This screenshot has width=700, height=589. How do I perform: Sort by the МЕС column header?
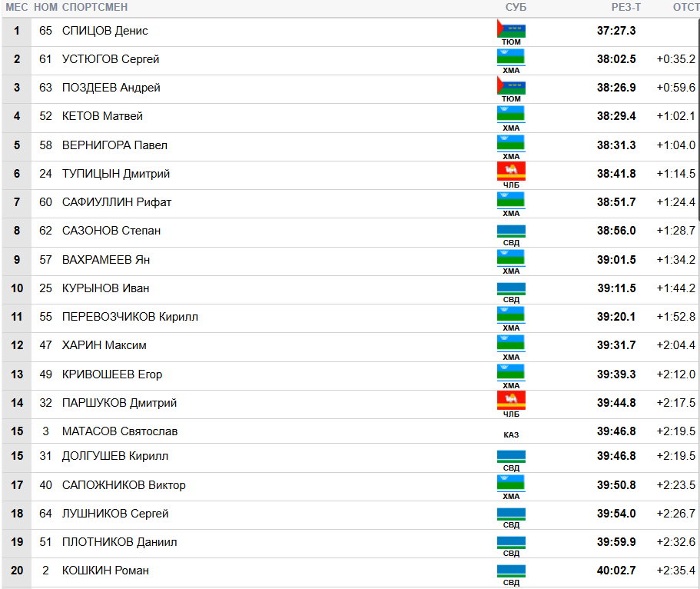16,7
